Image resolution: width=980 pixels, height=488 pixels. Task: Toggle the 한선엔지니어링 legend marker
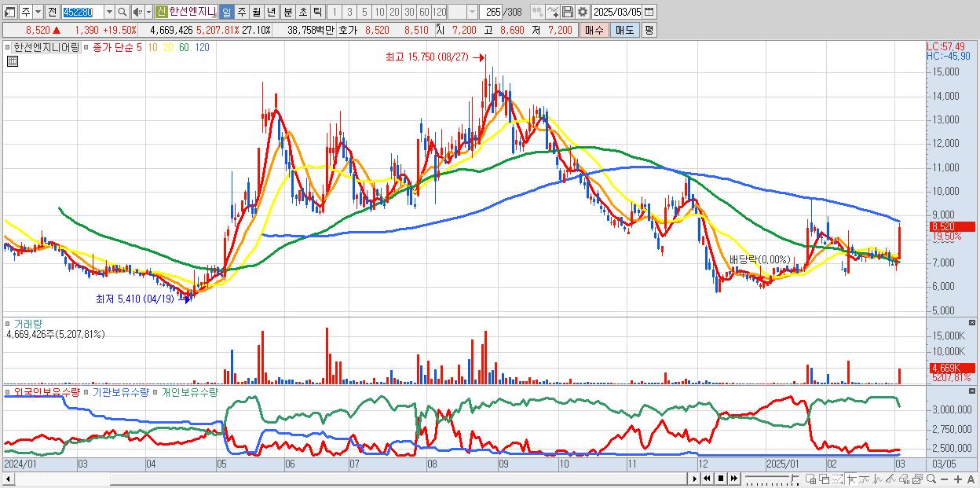pyautogui.click(x=8, y=48)
